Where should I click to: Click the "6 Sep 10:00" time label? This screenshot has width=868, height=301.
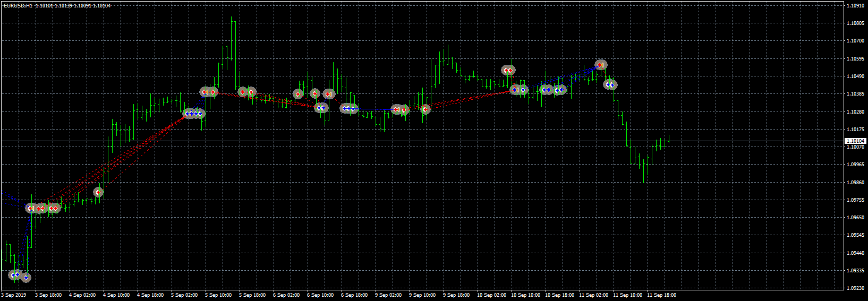point(320,295)
